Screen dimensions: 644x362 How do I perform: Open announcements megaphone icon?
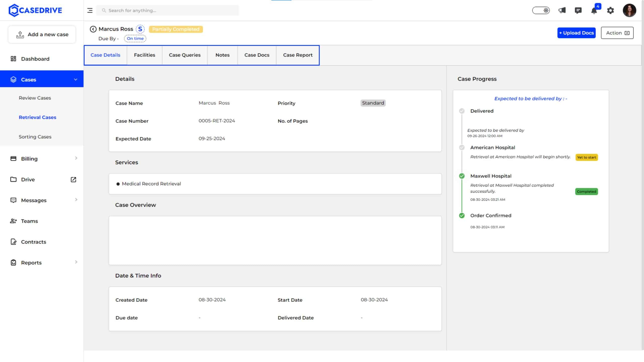[562, 10]
